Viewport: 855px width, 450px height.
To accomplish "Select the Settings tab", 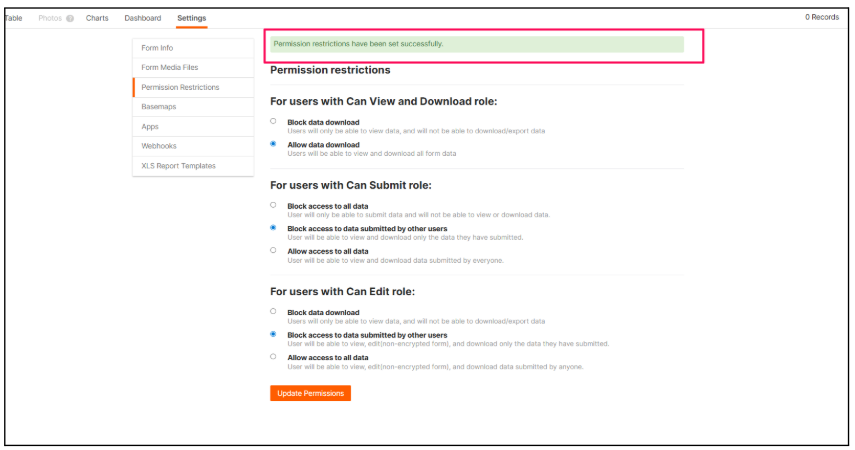I will click(x=192, y=18).
